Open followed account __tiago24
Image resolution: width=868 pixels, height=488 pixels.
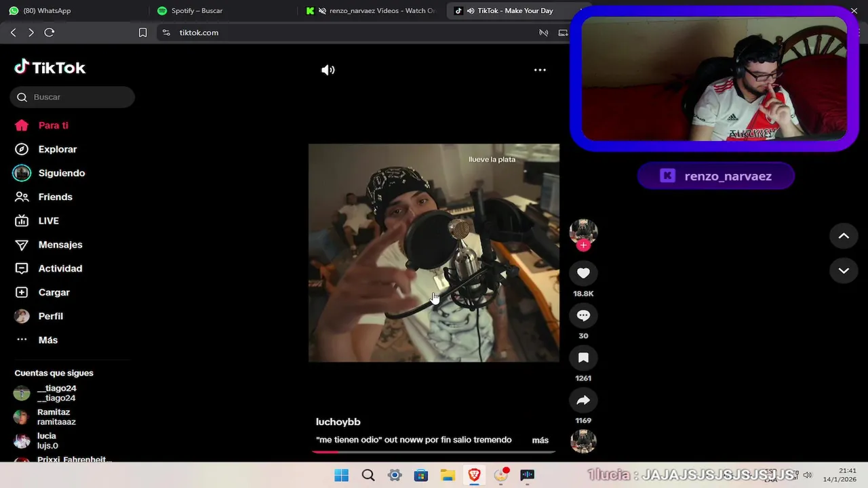click(x=46, y=393)
